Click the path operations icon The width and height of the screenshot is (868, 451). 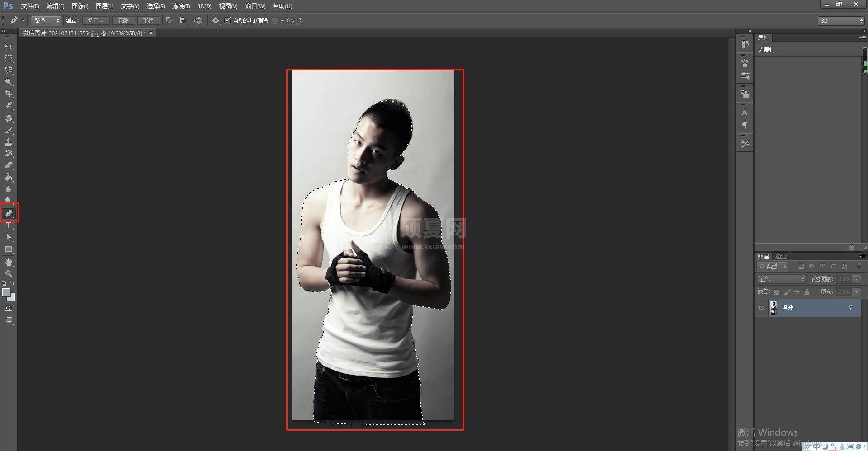(170, 20)
